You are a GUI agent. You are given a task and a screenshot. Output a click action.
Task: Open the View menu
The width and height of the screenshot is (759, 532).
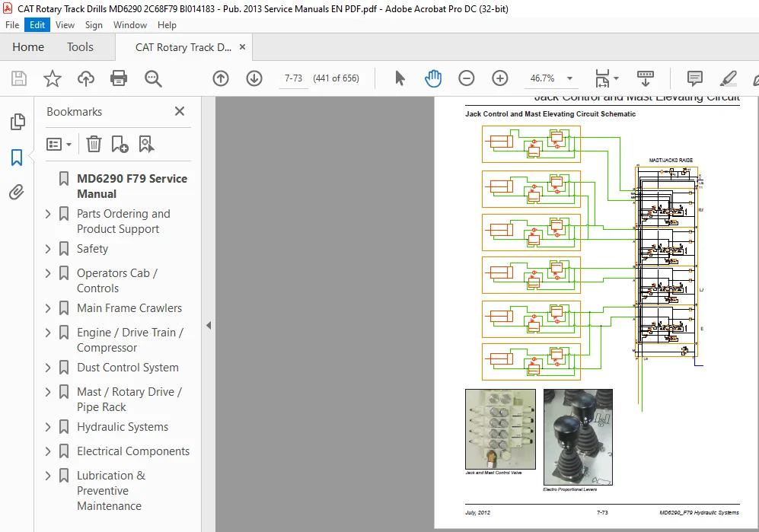65,25
